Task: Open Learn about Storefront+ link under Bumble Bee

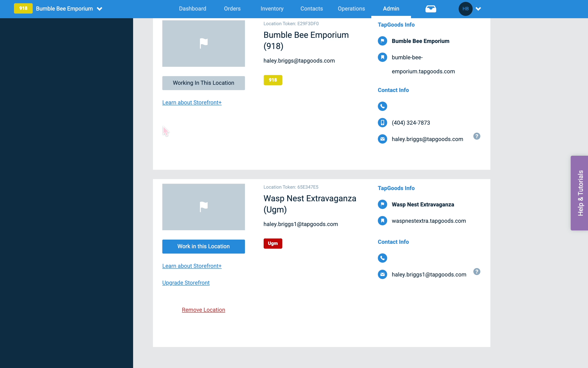Action: pos(192,103)
